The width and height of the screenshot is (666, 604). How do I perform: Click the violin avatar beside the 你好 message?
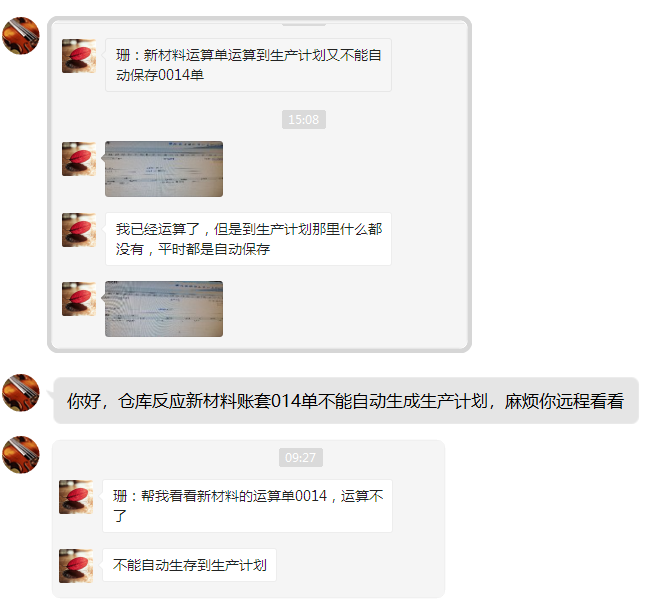tap(21, 393)
